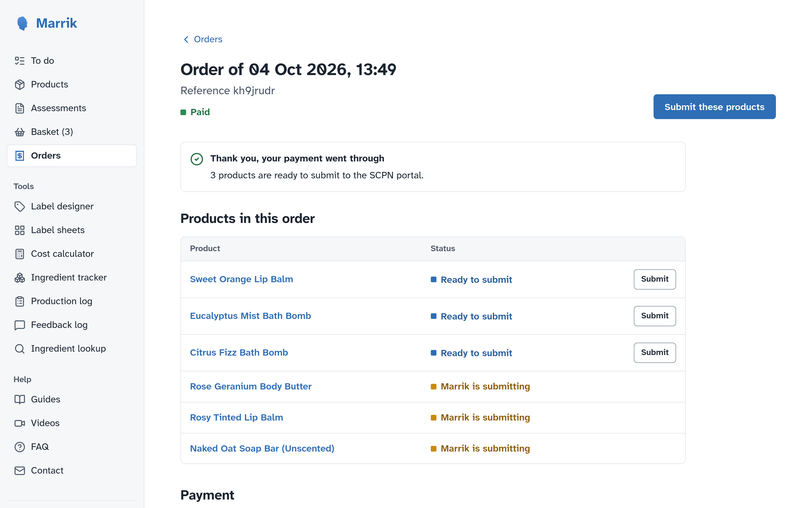Go to Ingredient tracker
812x508 pixels.
click(x=72, y=277)
